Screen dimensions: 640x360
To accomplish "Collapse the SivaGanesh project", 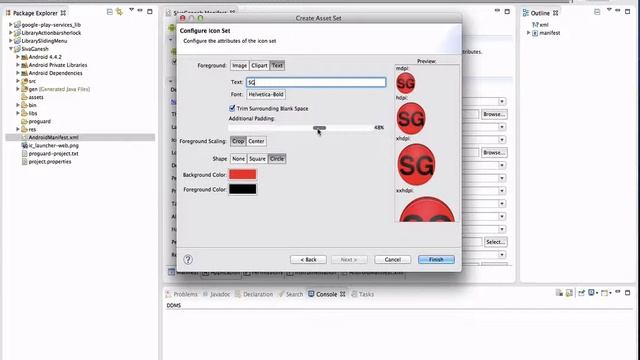I will [x=11, y=49].
